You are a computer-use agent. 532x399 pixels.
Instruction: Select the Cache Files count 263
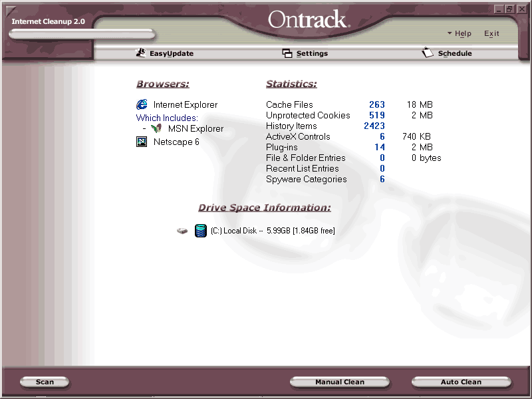click(376, 104)
